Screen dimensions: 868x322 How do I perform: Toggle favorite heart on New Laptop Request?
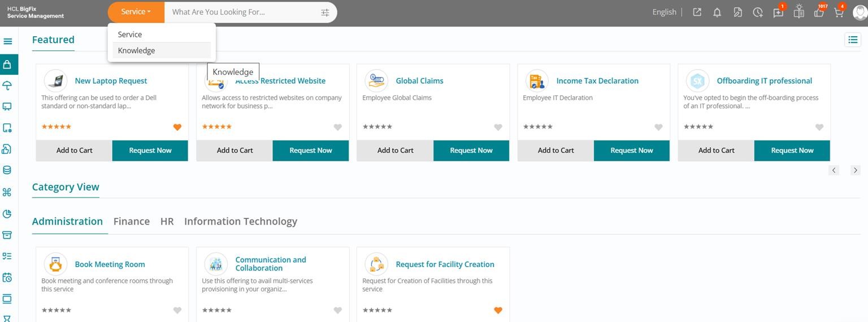(177, 127)
